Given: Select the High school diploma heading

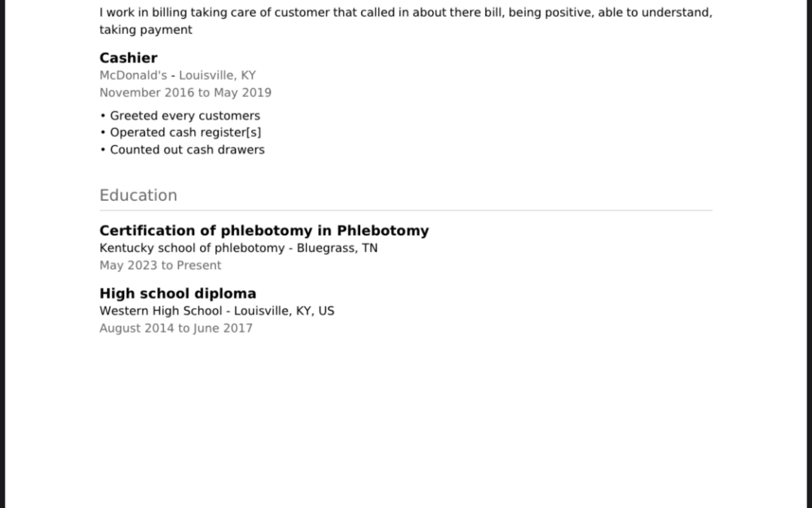Looking at the screenshot, I should click(177, 294).
